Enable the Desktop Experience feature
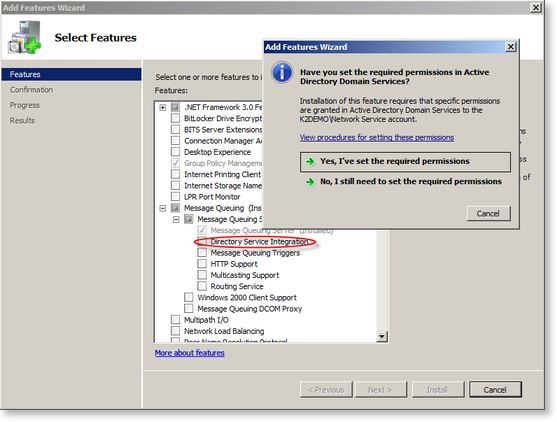This screenshot has width=557, height=422. [x=175, y=152]
